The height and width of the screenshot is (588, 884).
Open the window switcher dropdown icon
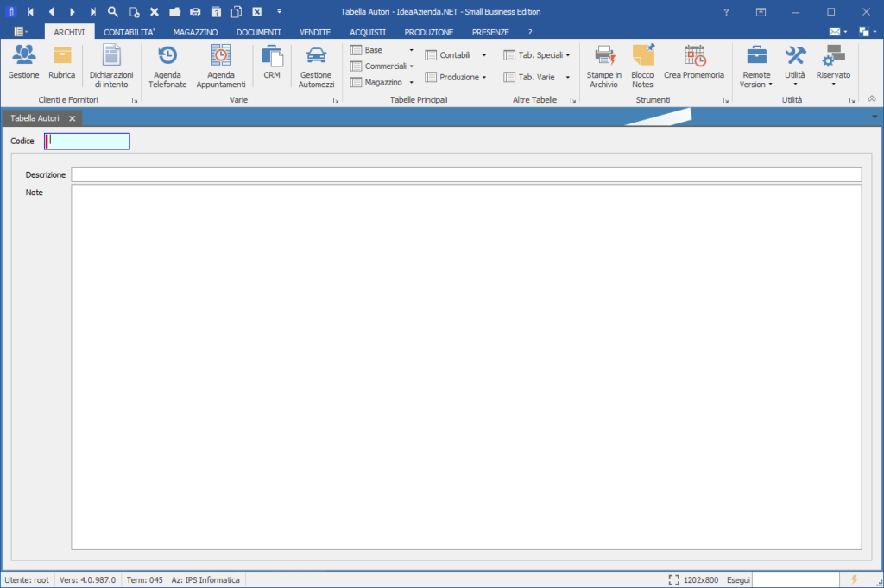867,32
